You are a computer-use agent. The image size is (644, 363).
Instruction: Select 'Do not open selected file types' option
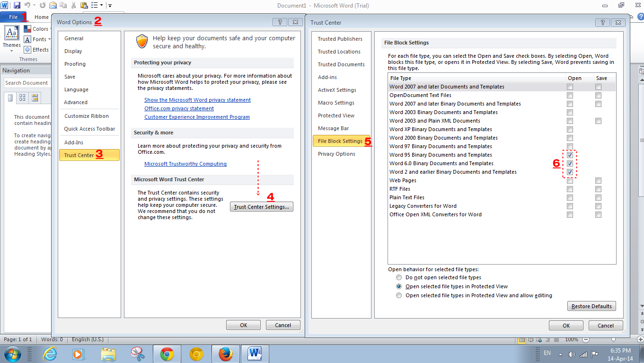399,277
